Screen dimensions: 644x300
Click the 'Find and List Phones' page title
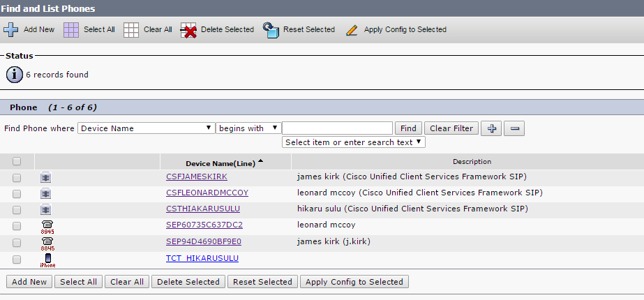point(47,8)
